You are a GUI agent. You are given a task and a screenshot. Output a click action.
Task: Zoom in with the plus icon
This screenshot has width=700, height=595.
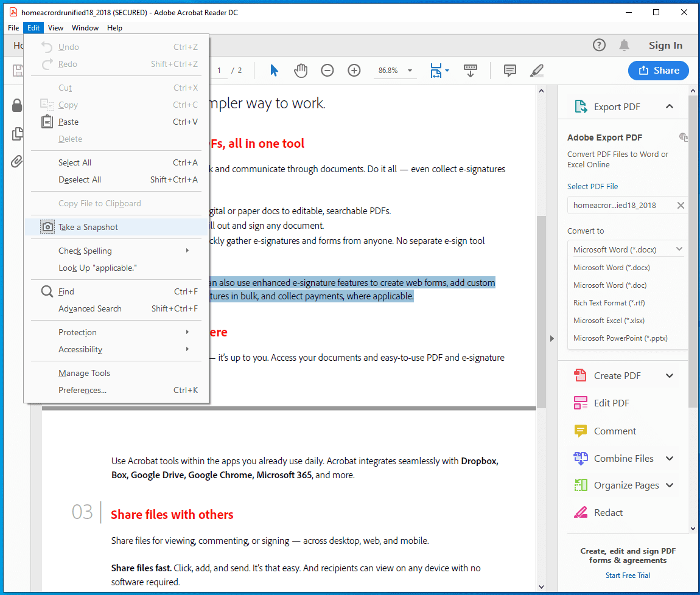click(354, 71)
